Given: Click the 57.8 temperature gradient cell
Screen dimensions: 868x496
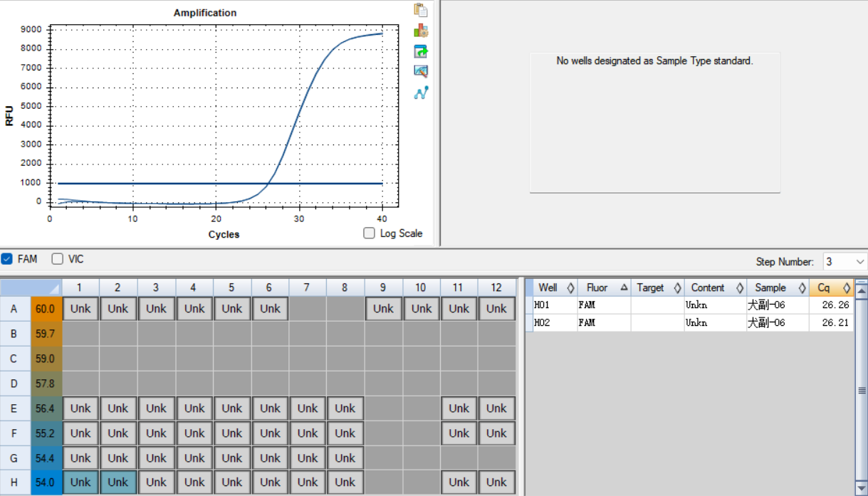Looking at the screenshot, I should coord(46,384).
